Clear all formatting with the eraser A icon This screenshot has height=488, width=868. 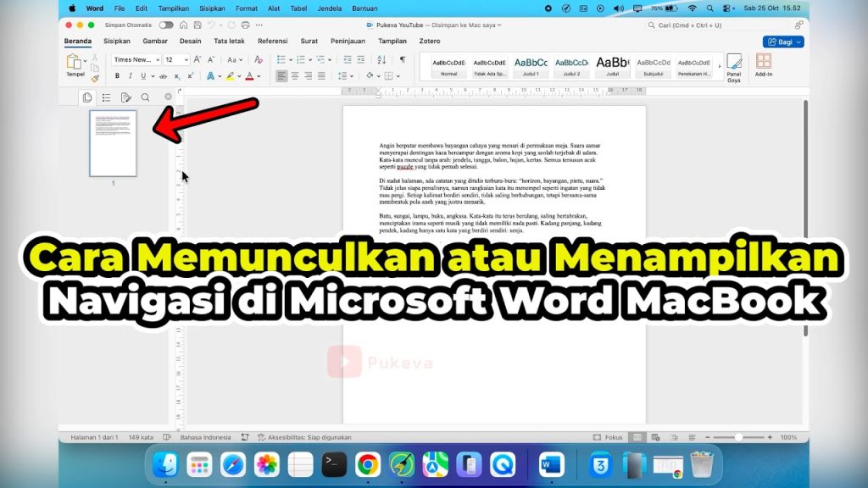pyautogui.click(x=258, y=60)
